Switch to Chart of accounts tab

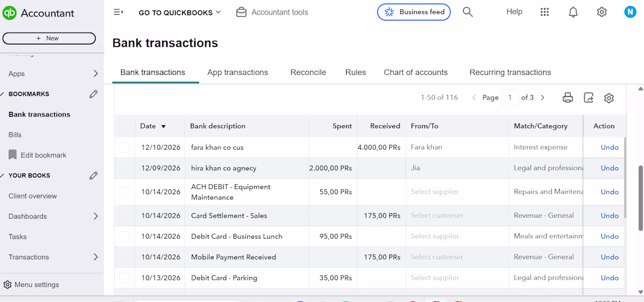(x=416, y=73)
